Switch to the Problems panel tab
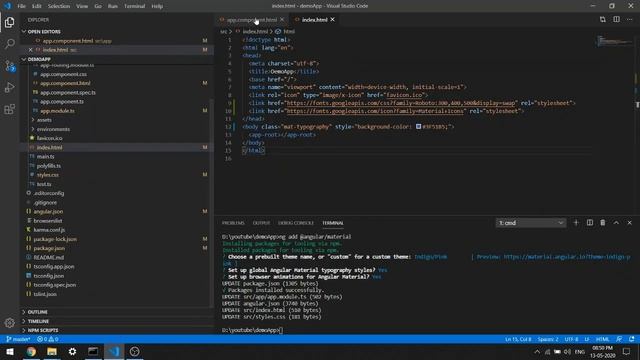This screenshot has height=360, width=640. [233, 223]
